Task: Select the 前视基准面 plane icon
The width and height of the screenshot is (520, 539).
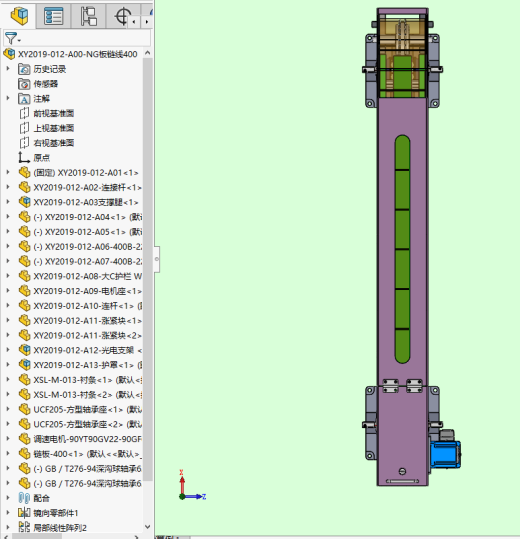Action: (x=24, y=113)
